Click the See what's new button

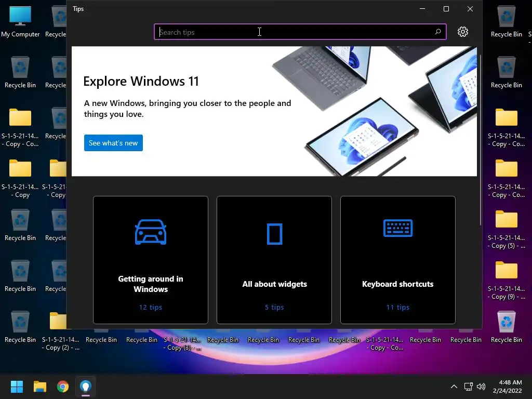click(113, 143)
